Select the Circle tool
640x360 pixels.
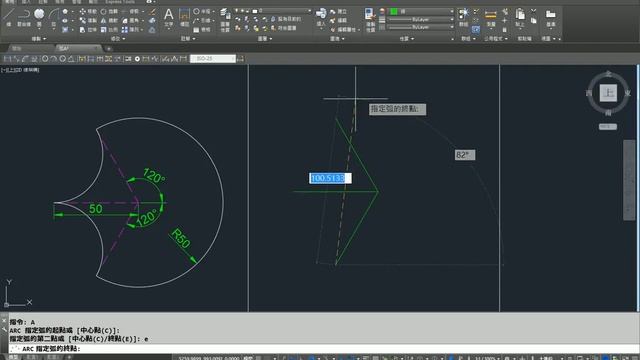39,16
